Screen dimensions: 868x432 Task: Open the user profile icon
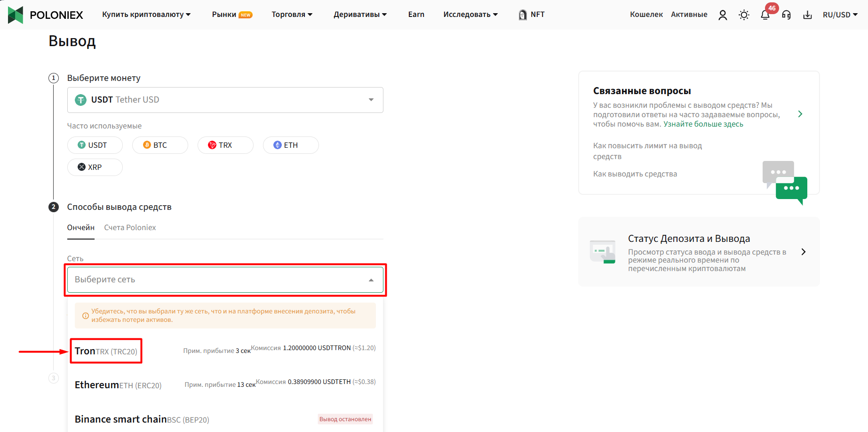pos(723,15)
